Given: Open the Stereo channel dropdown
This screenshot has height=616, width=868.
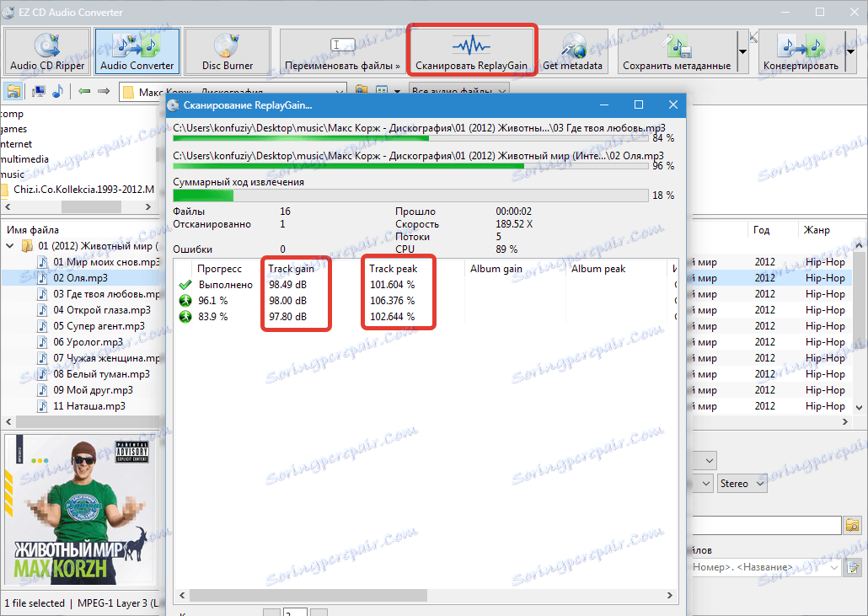Looking at the screenshot, I should tap(742, 483).
